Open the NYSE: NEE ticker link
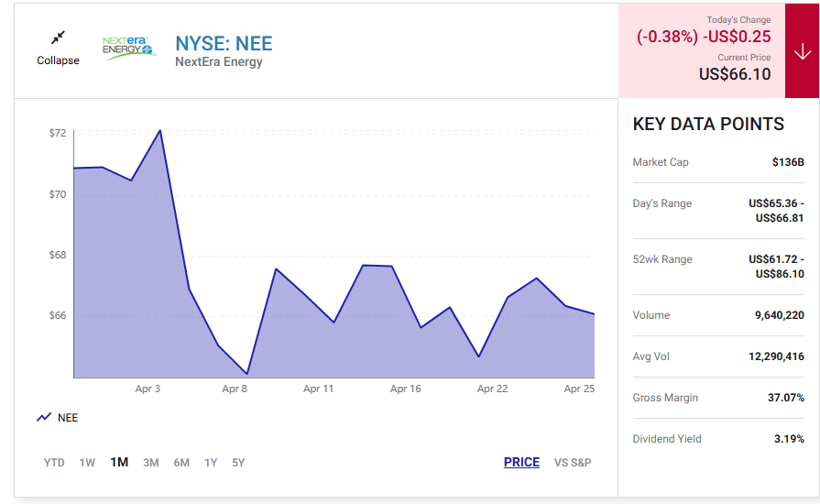820x504 pixels. coord(224,43)
